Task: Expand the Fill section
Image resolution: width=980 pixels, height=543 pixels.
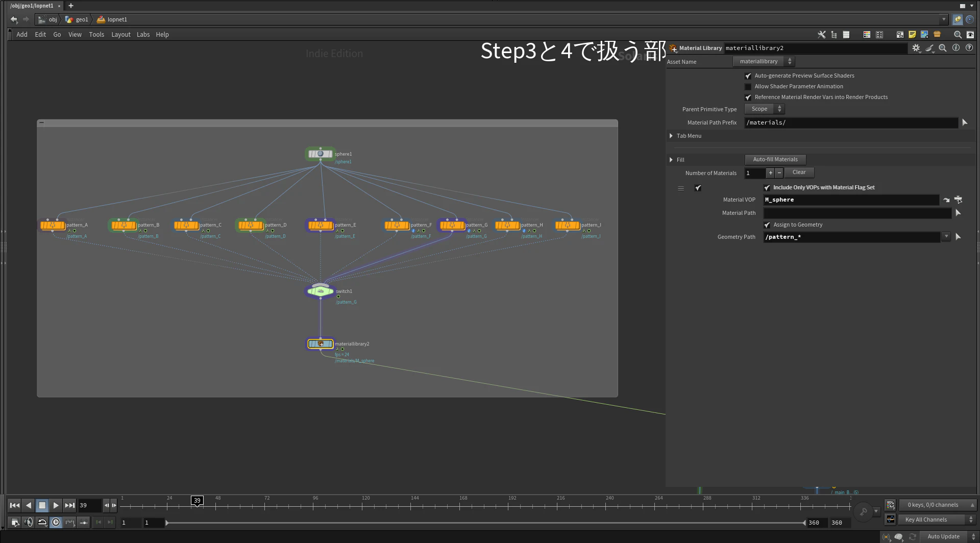Action: (671, 160)
